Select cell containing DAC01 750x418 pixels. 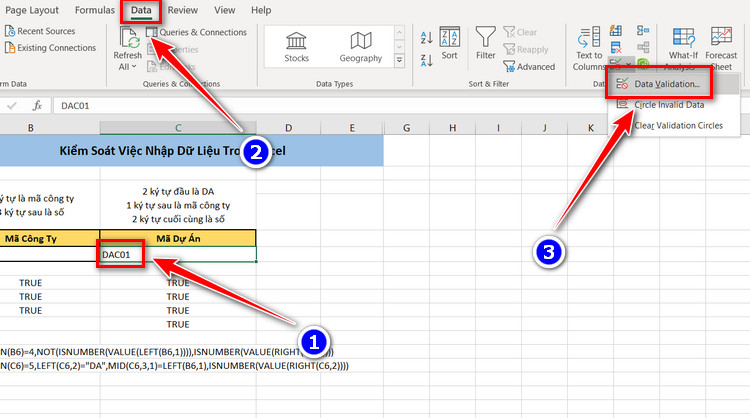(x=178, y=254)
